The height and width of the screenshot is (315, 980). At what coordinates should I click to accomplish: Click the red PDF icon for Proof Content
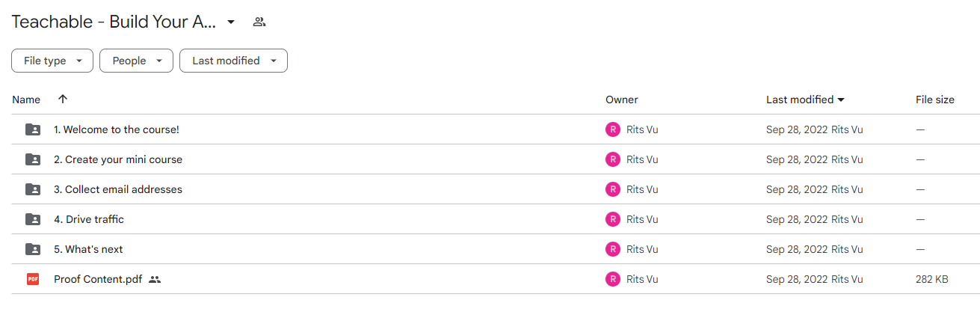coord(33,279)
